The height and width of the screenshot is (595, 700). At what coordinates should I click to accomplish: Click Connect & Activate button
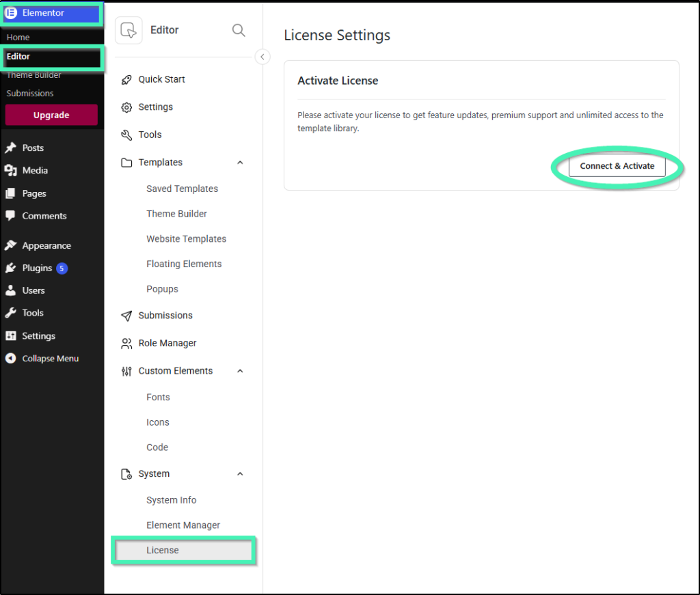(617, 167)
